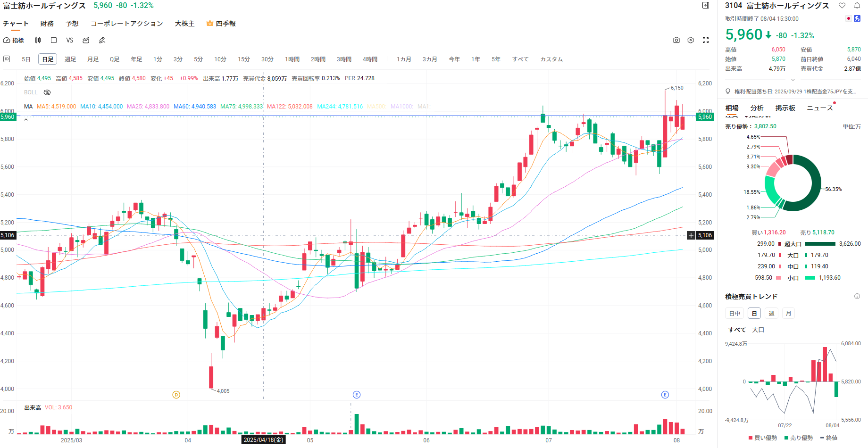Select 日 trend period

pos(754,313)
